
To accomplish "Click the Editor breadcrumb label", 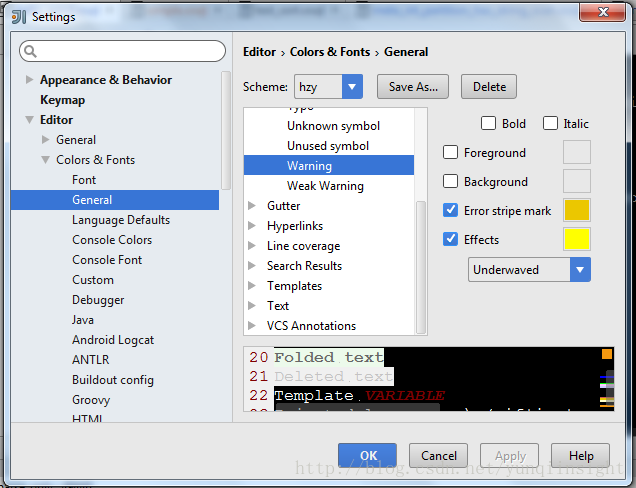I will [260, 52].
